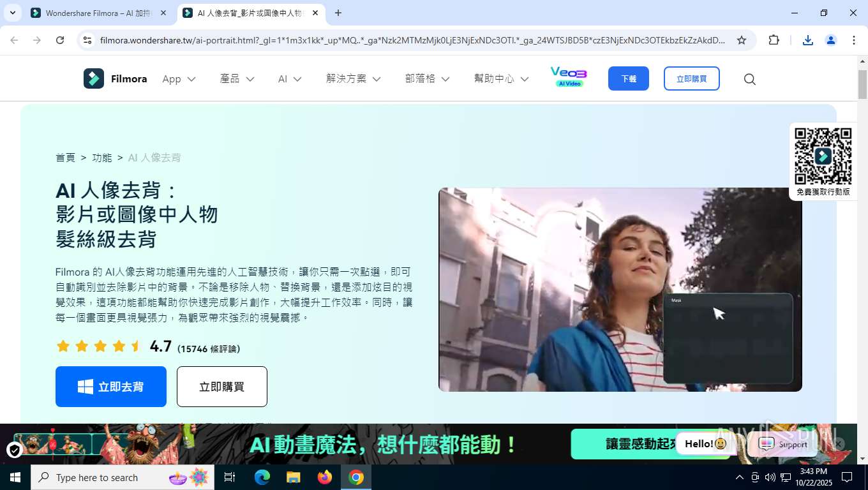868x490 pixels.
Task: Go forward with browser forward arrow
Action: click(37, 40)
